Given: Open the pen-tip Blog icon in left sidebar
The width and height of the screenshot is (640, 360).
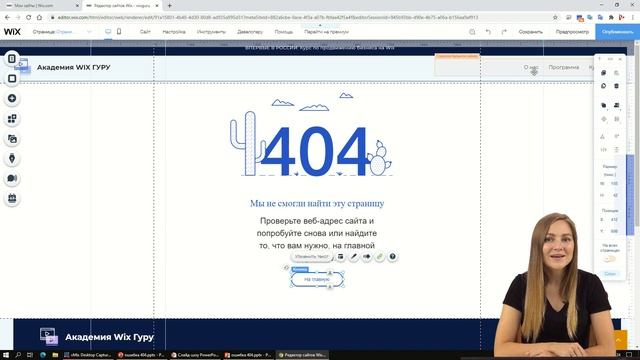Looking at the screenshot, I should click(12, 158).
